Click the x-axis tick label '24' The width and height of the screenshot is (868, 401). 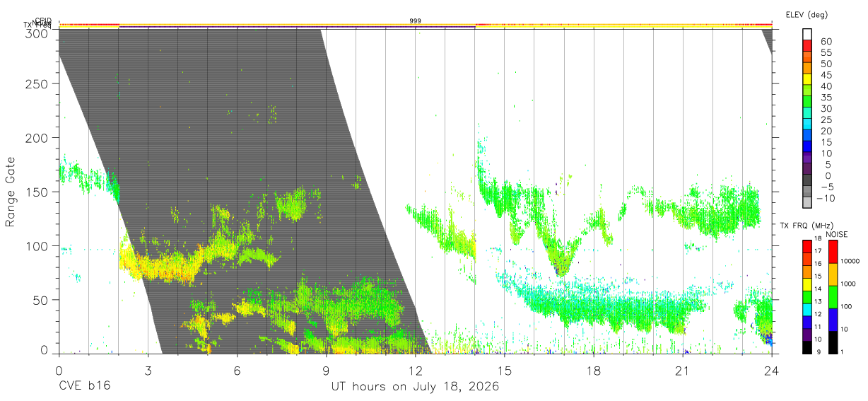click(x=772, y=371)
